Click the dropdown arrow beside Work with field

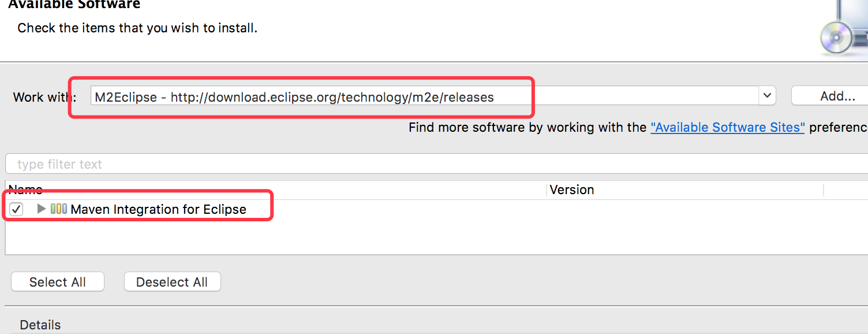[x=766, y=95]
